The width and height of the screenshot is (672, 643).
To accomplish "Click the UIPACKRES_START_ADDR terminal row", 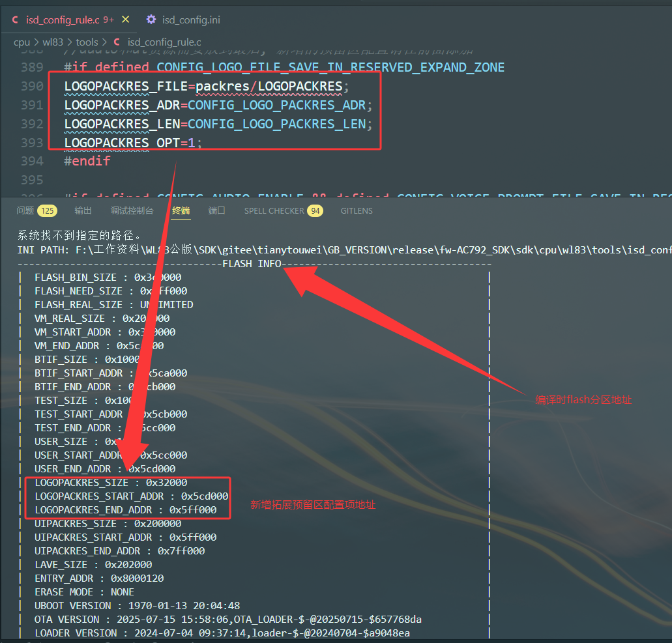I will point(126,537).
